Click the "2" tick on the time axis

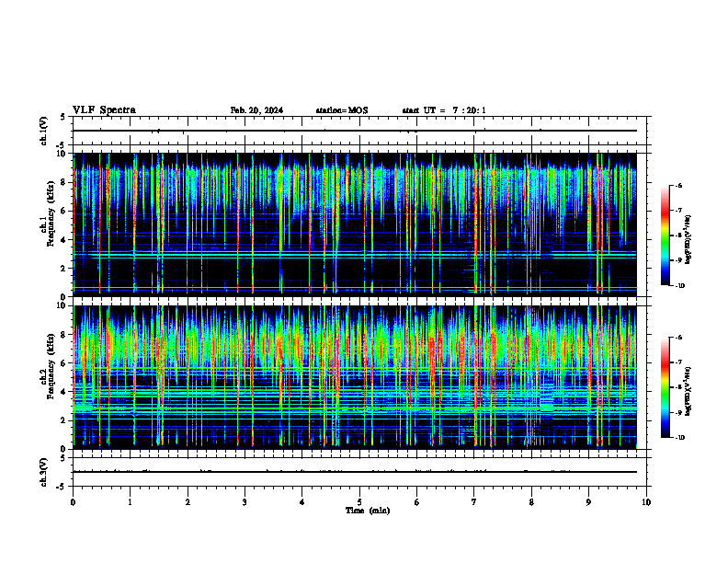point(188,502)
